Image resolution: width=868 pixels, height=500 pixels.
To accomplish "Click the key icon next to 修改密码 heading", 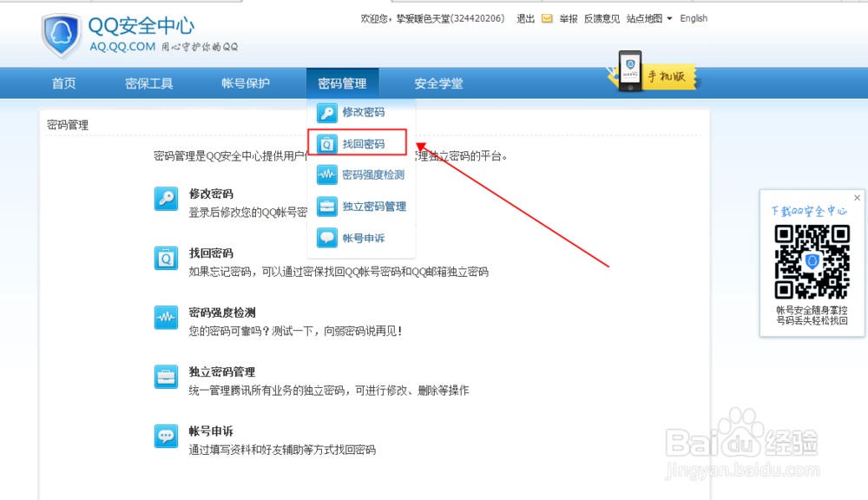I will pos(166,199).
